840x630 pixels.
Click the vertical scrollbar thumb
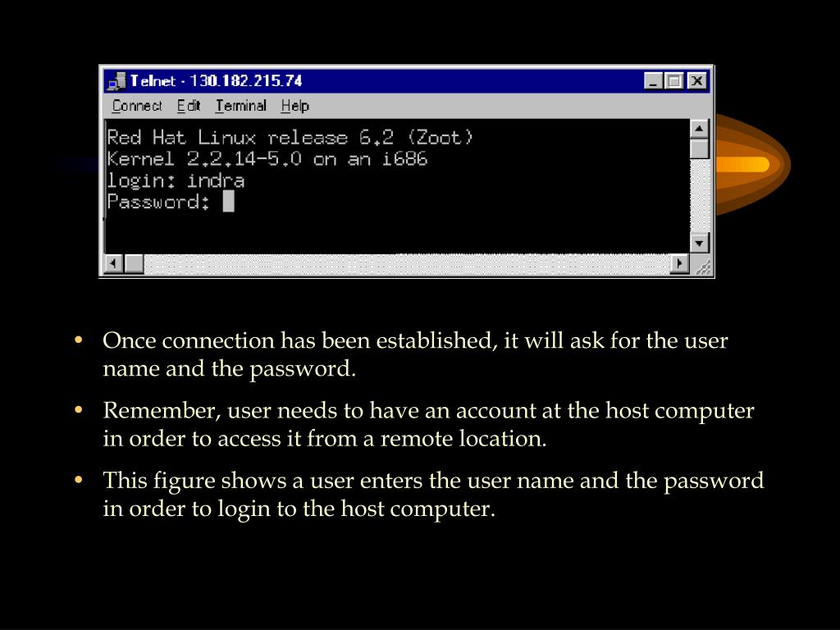tap(699, 148)
